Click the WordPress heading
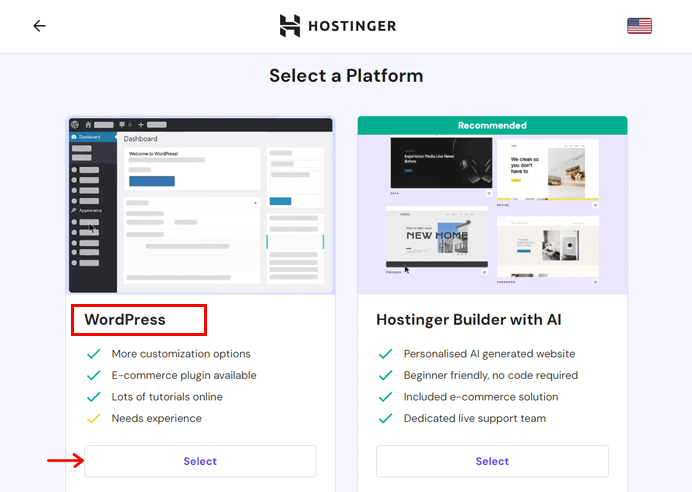Viewport: 692px width, 492px height. coord(125,319)
